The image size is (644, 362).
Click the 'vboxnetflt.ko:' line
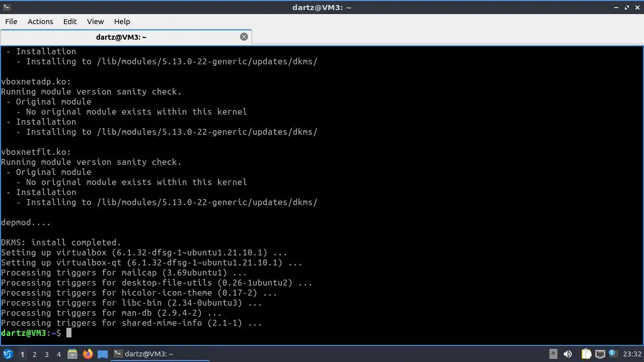(36, 152)
